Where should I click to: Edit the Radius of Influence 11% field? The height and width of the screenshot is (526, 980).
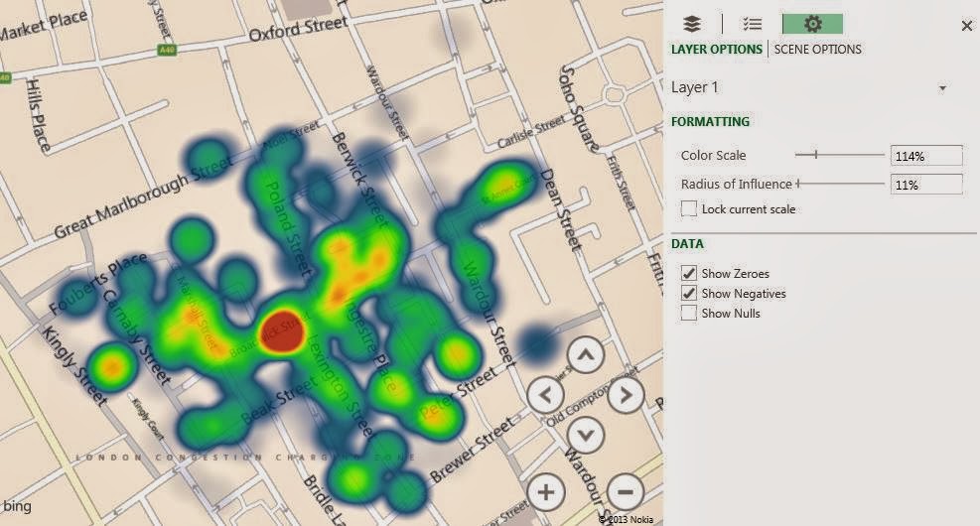926,185
